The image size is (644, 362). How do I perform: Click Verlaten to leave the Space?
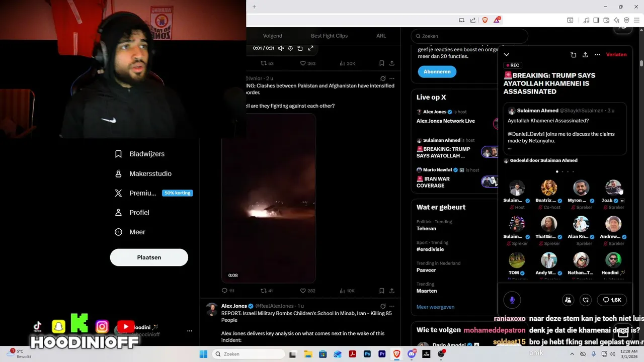[616, 55]
